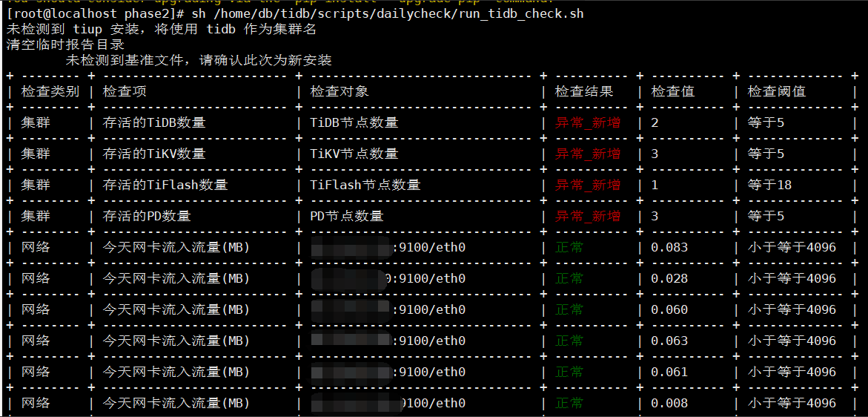The image size is (868, 417).
Task: Select network inflow value '0.061'
Action: coord(669,371)
